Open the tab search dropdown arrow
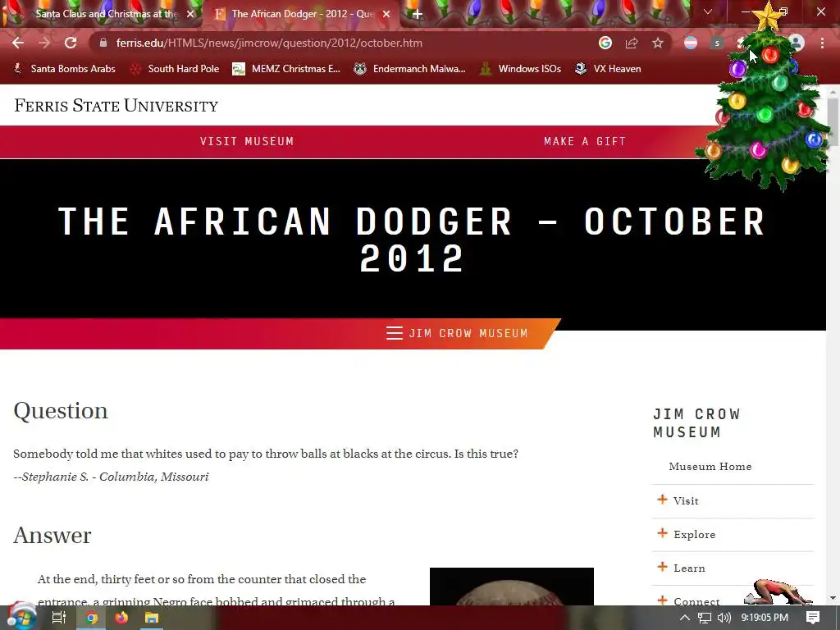 point(708,11)
